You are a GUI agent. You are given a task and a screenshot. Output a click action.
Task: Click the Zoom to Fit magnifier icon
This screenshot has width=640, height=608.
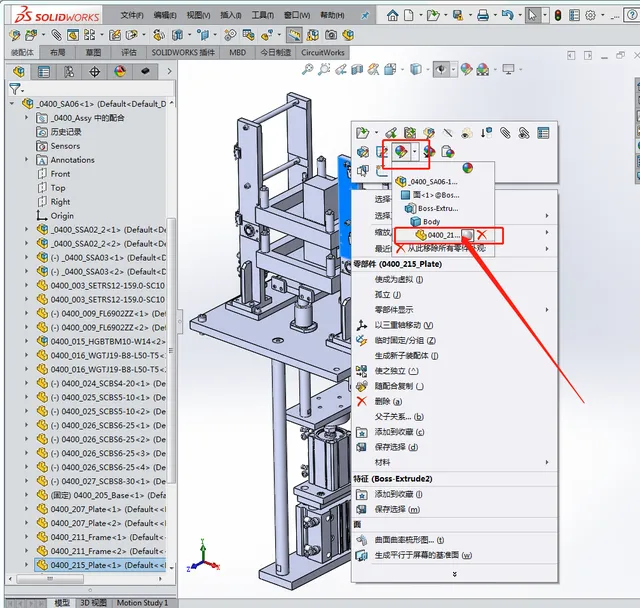click(x=307, y=69)
